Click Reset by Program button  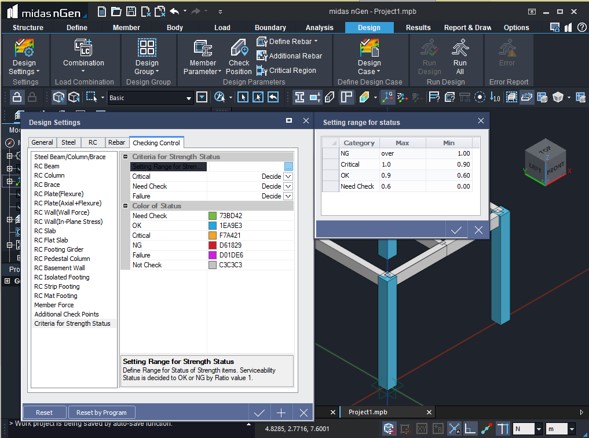pos(101,412)
